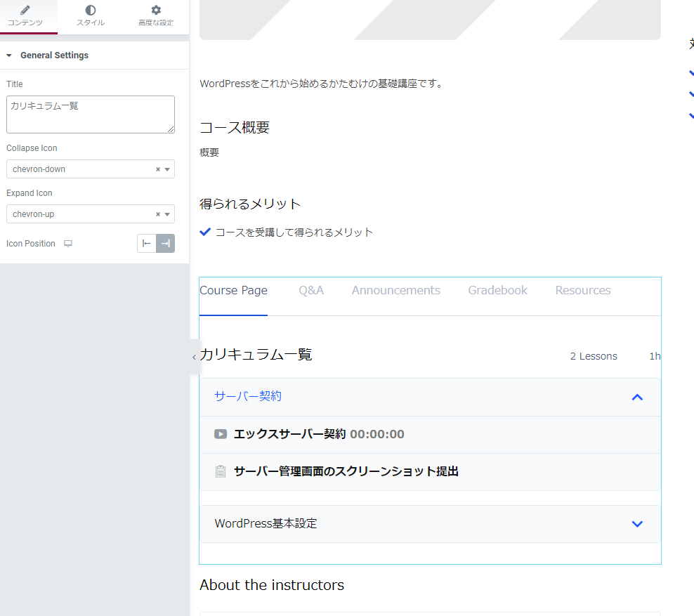Switch to the Q&A tab
694x616 pixels.
coord(311,290)
